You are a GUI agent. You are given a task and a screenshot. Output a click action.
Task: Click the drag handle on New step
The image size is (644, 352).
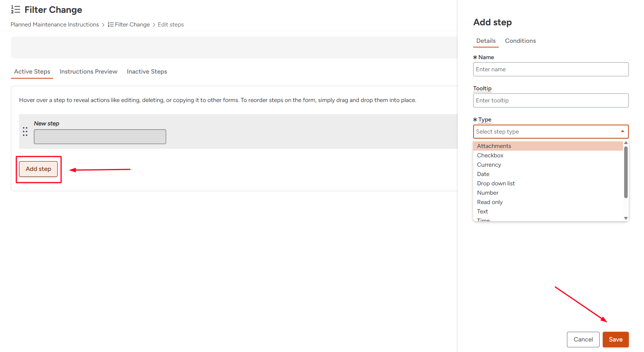[x=25, y=132]
